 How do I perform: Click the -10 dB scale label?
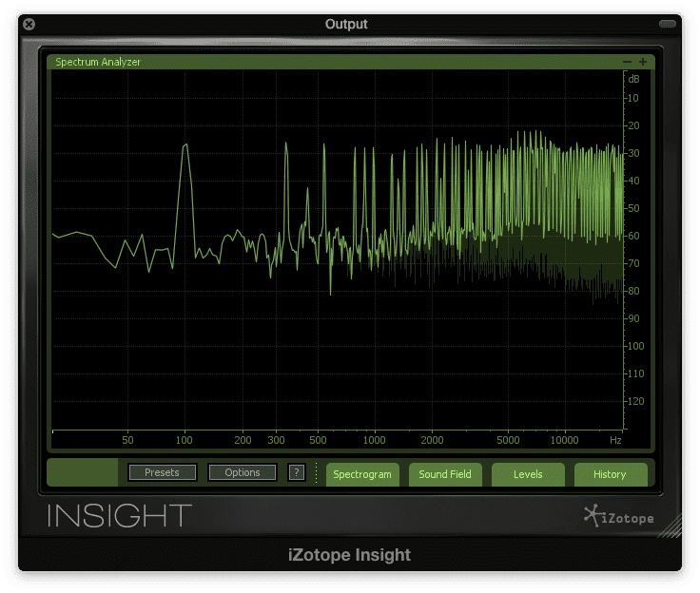pyautogui.click(x=633, y=98)
